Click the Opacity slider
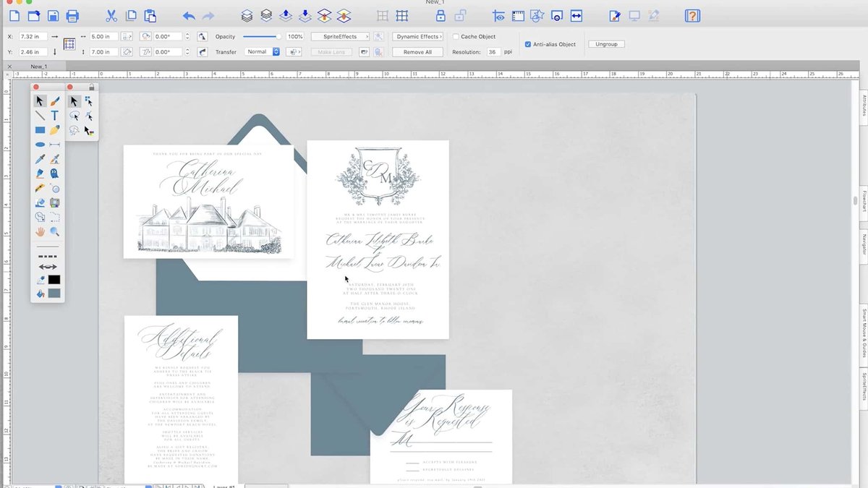 pyautogui.click(x=262, y=36)
